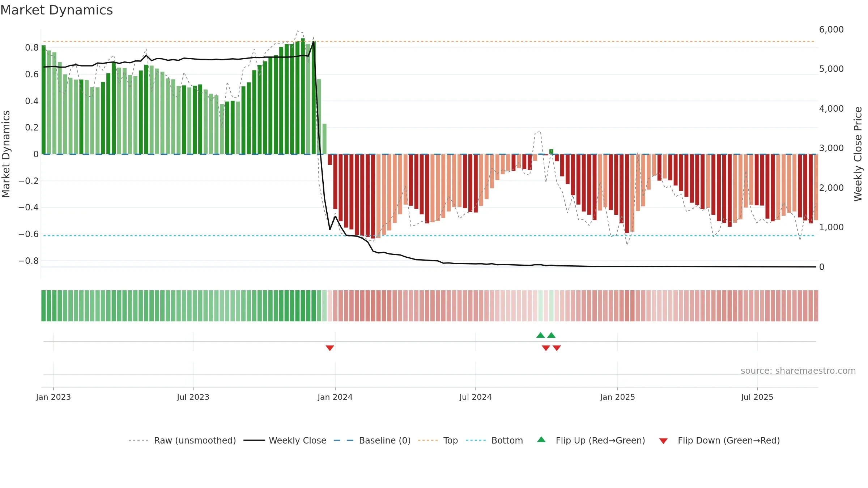868x488 pixels.
Task: Click the green Flip Up legend triangle icon
Action: coord(541,440)
